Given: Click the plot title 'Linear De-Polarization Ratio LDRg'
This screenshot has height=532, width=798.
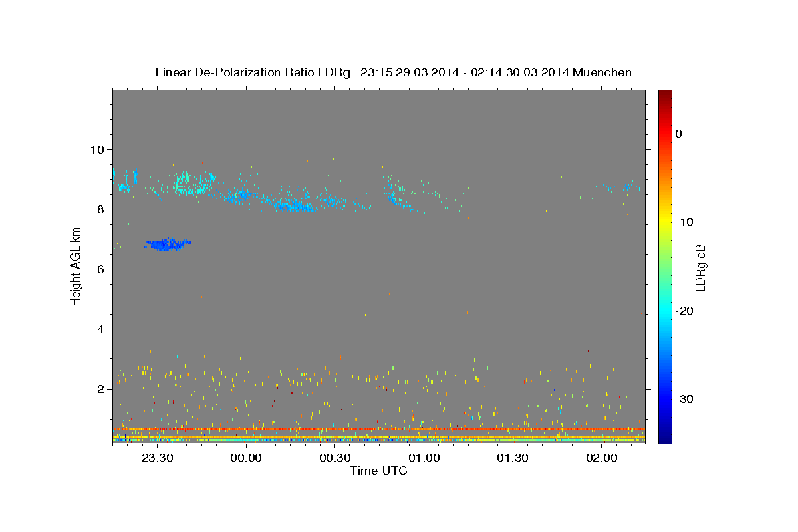Looking at the screenshot, I should [252, 72].
